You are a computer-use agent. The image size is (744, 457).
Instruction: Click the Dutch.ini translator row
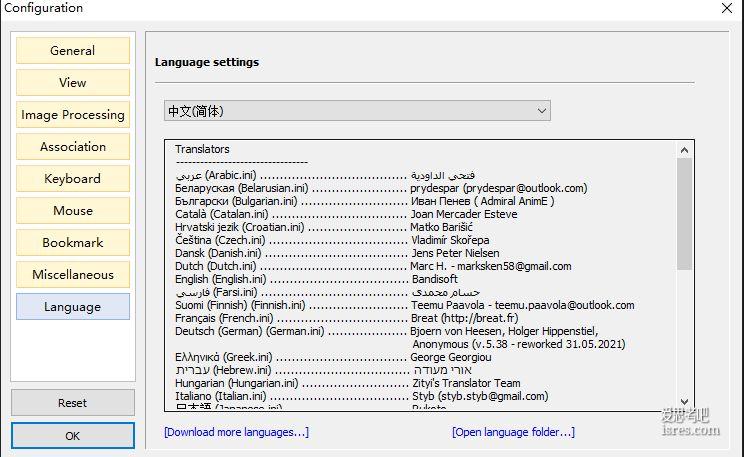373,266
